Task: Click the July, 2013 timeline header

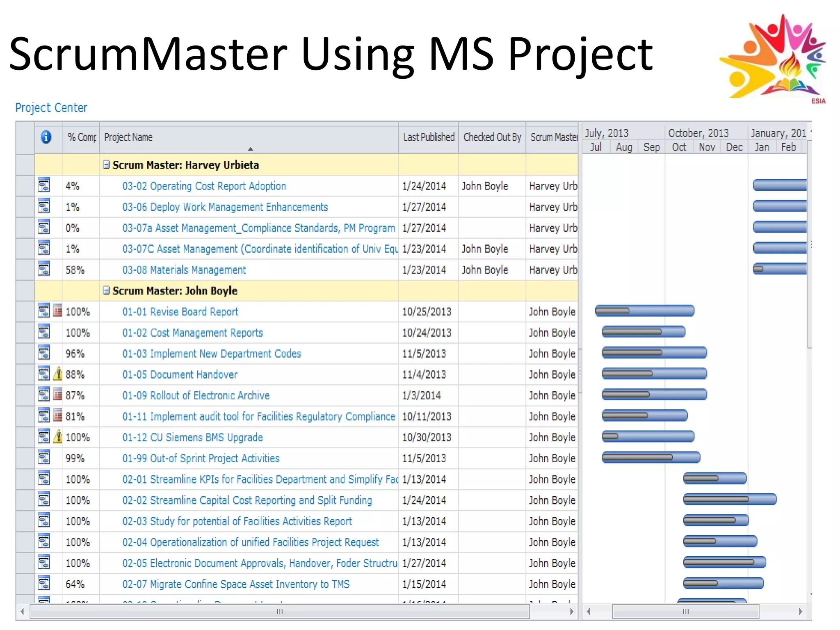Action: pos(607,133)
